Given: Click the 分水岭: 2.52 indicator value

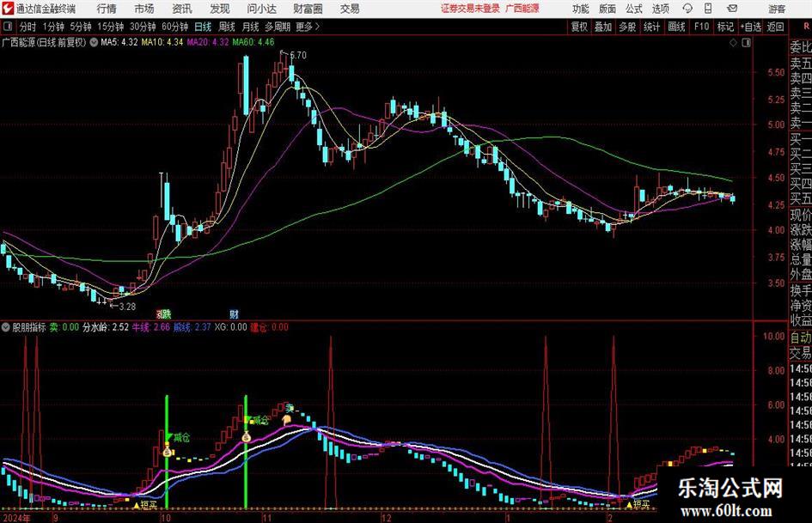Looking at the screenshot, I should (x=106, y=327).
